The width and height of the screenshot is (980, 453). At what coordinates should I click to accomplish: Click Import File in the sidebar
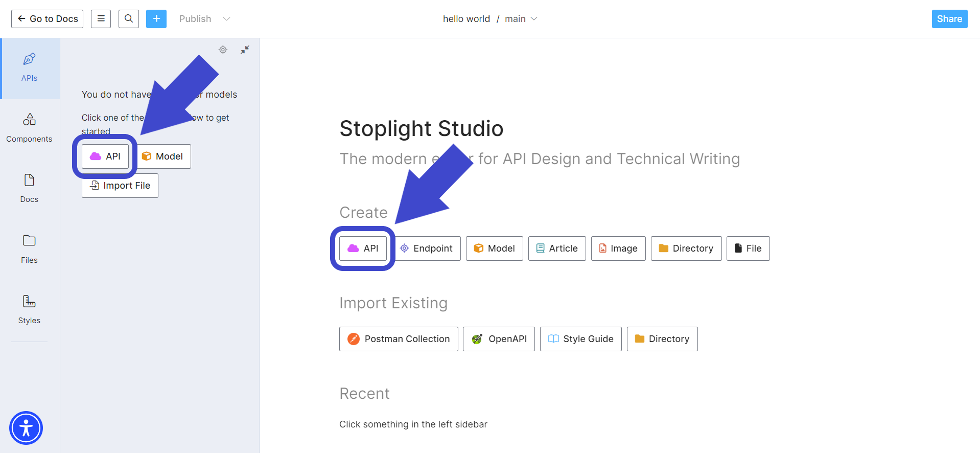(120, 186)
